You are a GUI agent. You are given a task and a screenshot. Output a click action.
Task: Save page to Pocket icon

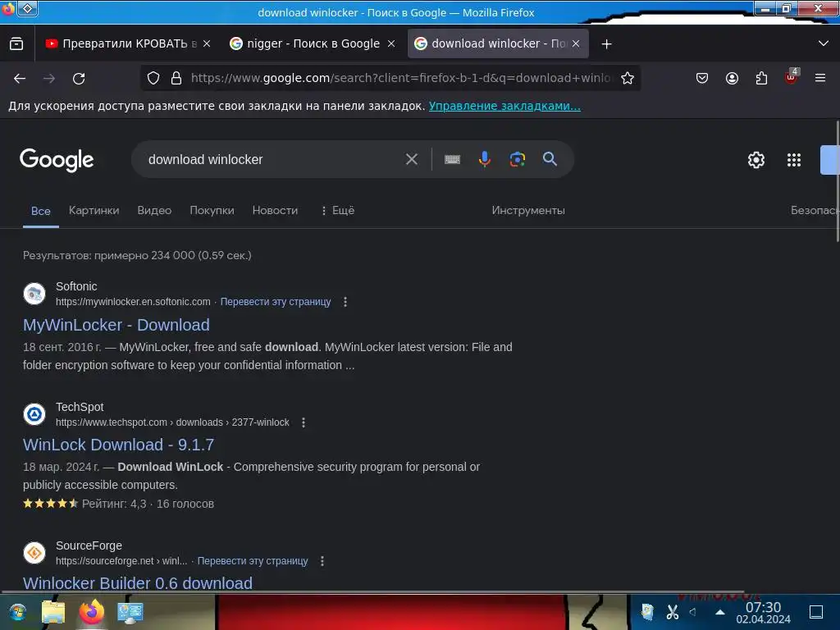click(x=702, y=78)
